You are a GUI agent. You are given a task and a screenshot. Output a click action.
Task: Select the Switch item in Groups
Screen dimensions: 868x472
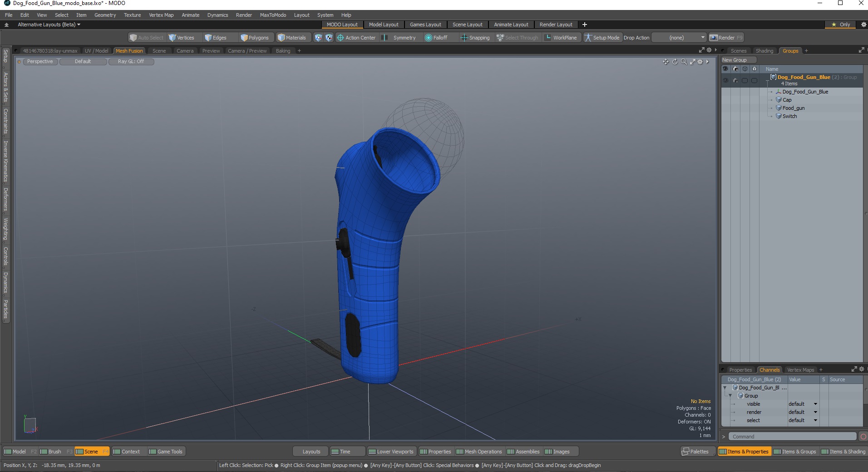789,116
